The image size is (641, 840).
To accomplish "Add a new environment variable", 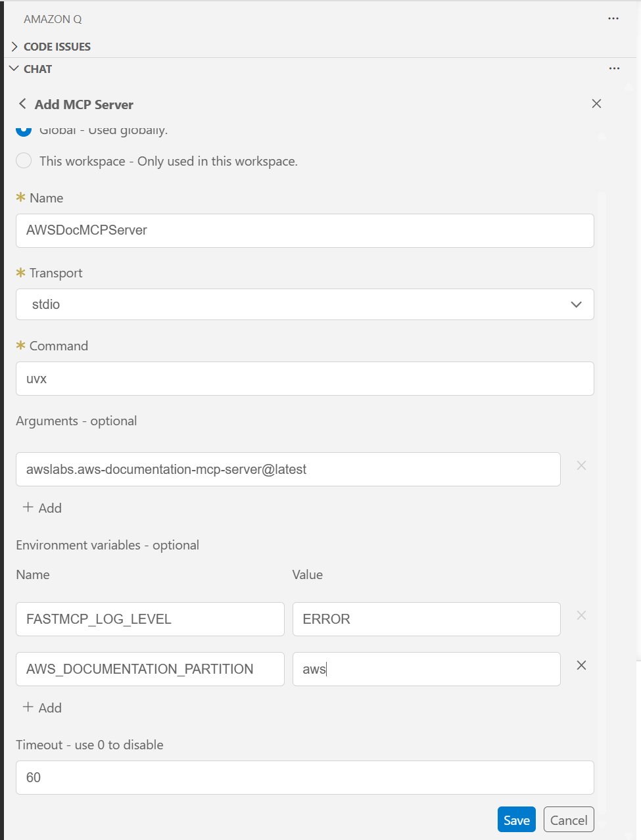I will coord(42,707).
